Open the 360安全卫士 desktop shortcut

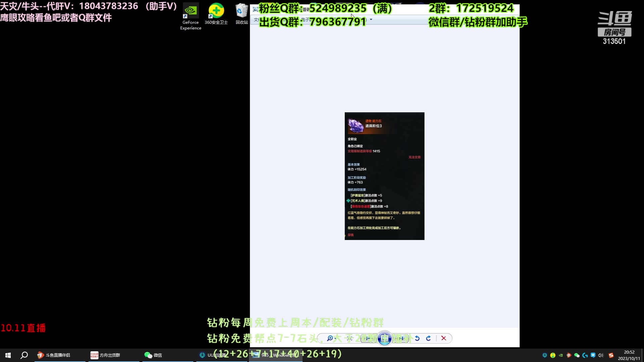216,14
